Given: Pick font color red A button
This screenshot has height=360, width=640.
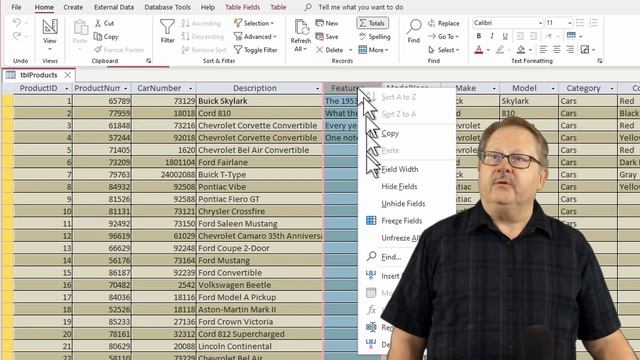Looking at the screenshot, I should tap(479, 50).
